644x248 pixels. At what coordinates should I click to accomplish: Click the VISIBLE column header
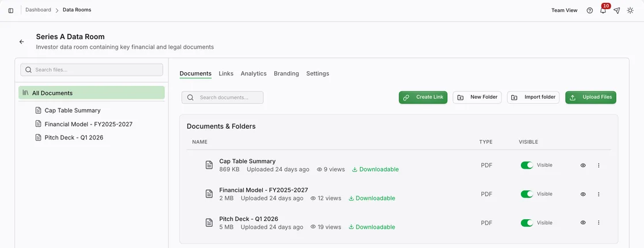coord(528,142)
